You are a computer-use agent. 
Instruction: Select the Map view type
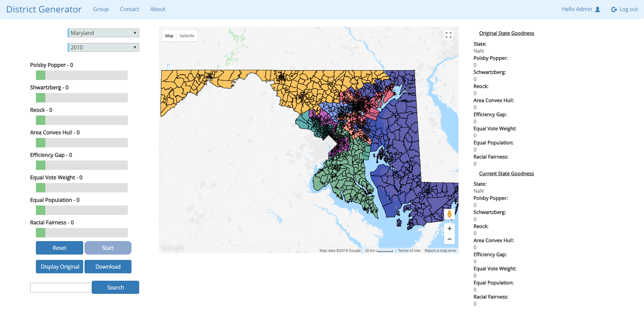pyautogui.click(x=169, y=36)
